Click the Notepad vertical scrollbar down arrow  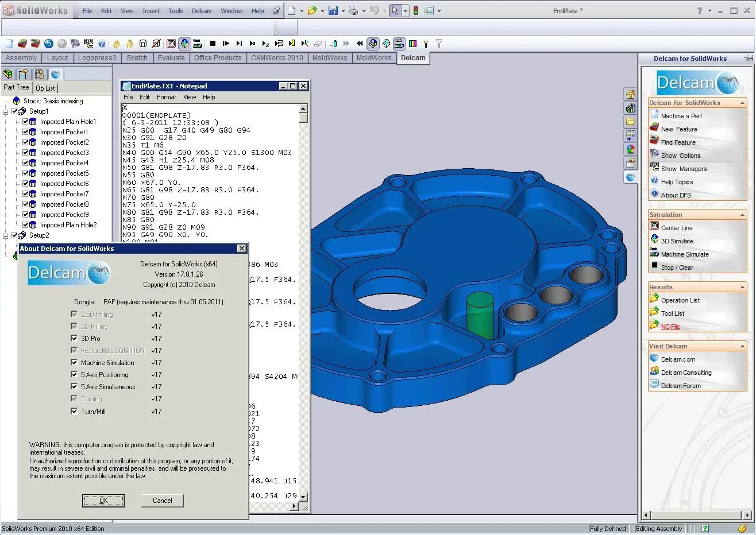[x=303, y=497]
